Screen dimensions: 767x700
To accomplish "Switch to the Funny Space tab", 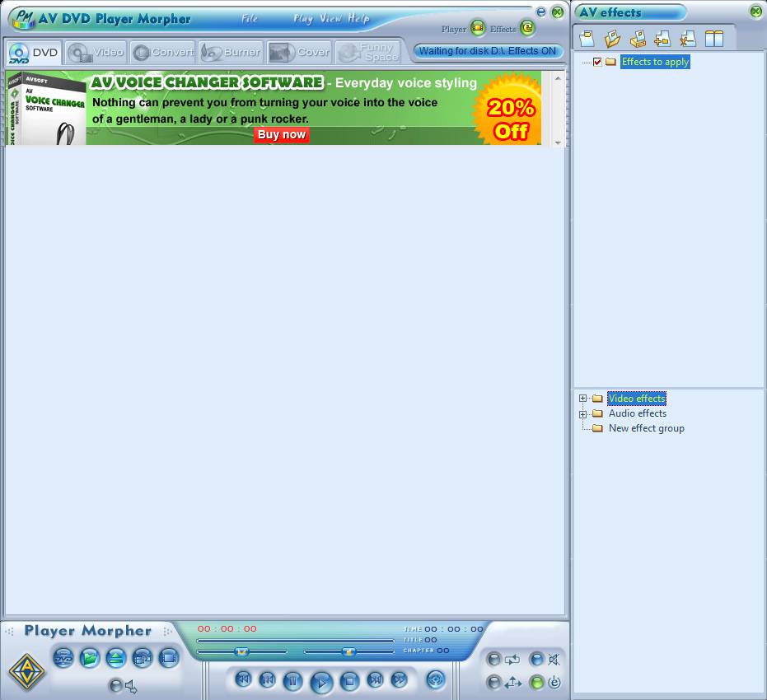I will click(368, 53).
